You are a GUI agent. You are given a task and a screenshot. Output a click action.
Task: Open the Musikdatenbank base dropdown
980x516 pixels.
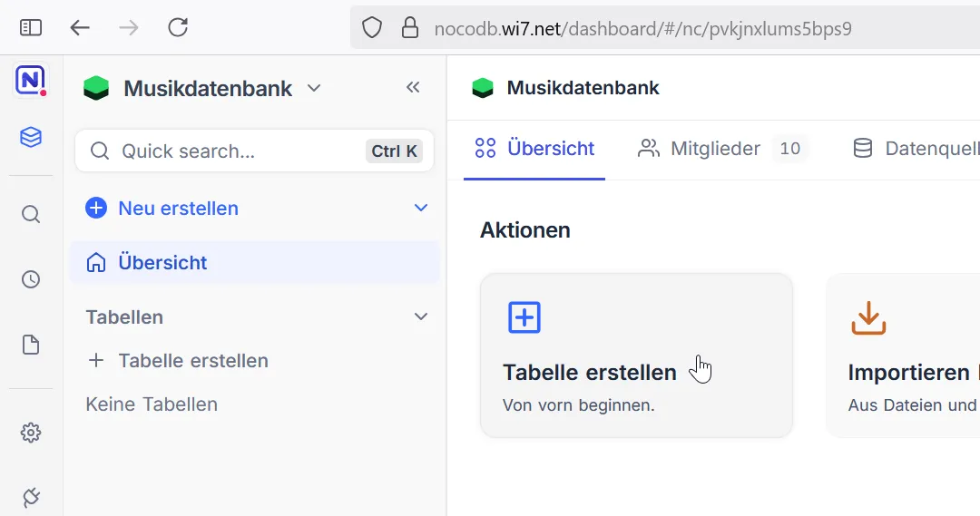[x=314, y=88]
